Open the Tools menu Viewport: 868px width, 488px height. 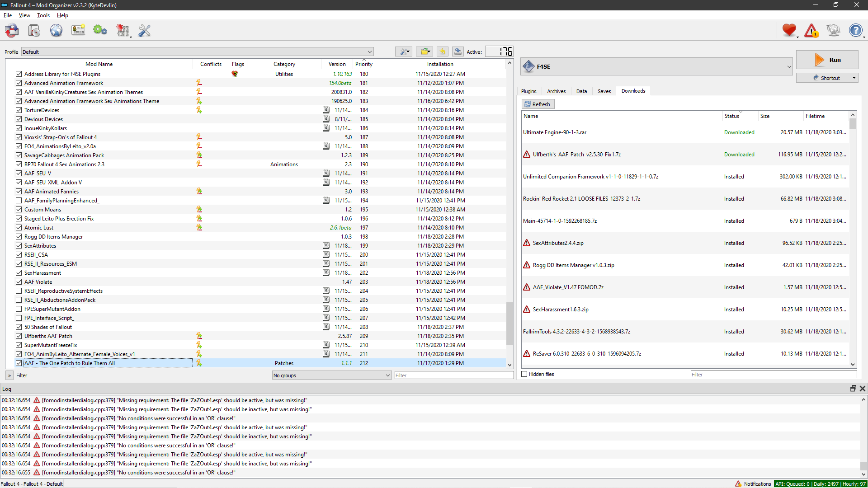pyautogui.click(x=43, y=15)
